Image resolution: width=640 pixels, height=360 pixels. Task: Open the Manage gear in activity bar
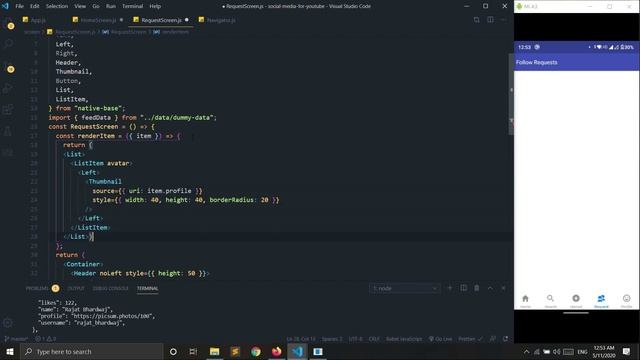click(x=8, y=323)
